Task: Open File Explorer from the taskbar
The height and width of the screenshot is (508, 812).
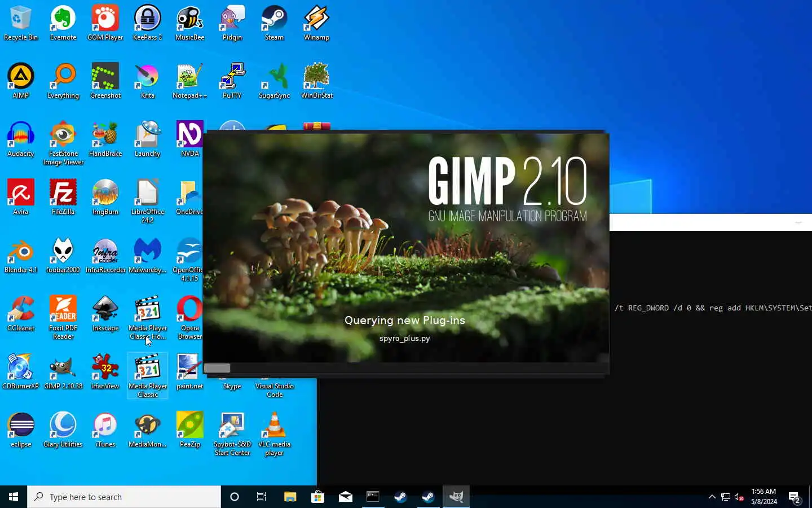Action: (x=290, y=497)
